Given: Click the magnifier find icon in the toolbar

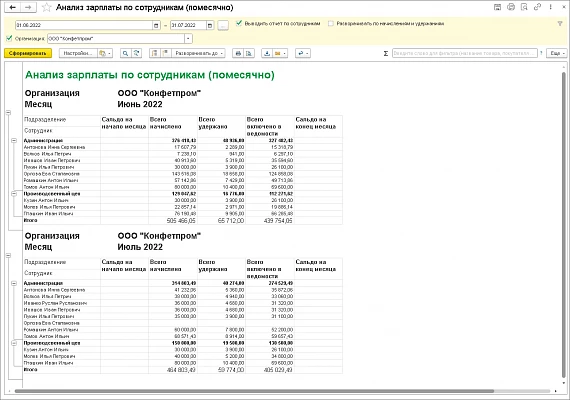Looking at the screenshot, I should [125, 53].
